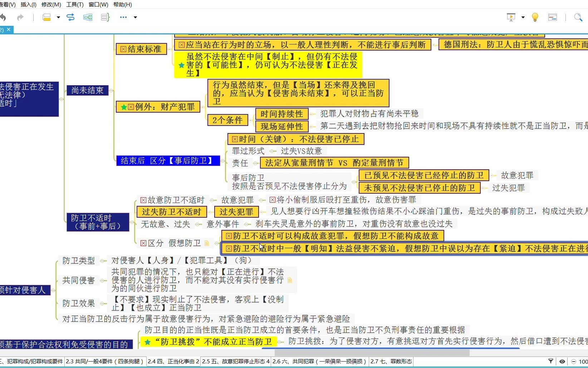Click the Undo arrow in the toolbar
This screenshot has width=588, height=368.
[3, 17]
